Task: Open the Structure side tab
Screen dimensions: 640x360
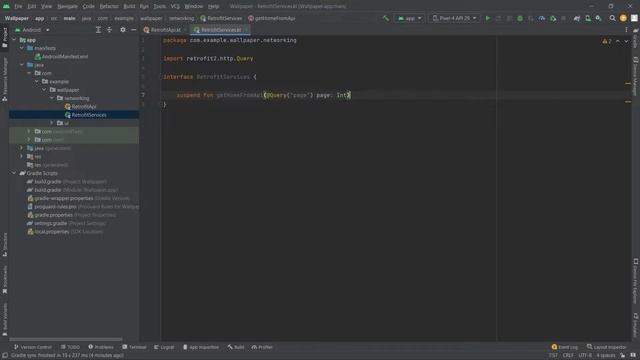Action: pyautogui.click(x=4, y=244)
